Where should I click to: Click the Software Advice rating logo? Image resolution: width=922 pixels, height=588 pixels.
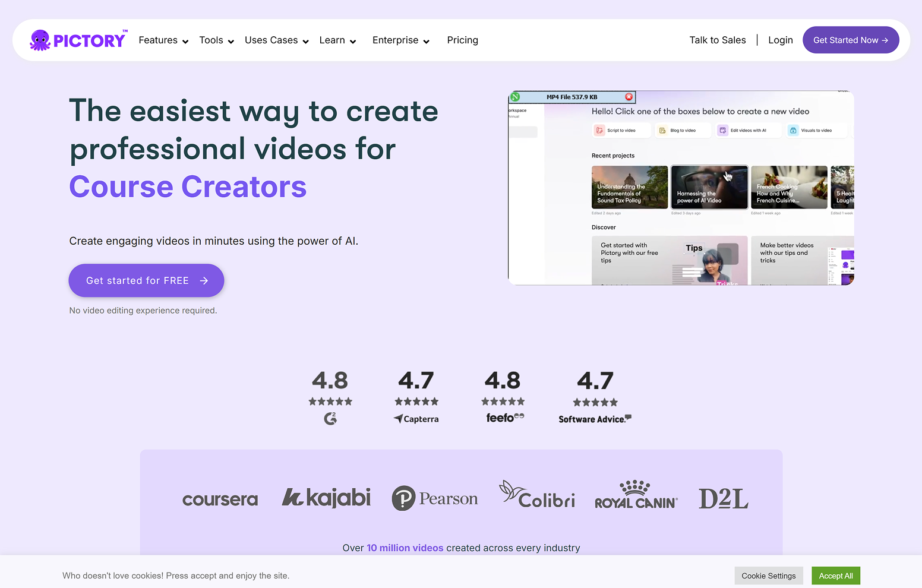click(x=595, y=419)
